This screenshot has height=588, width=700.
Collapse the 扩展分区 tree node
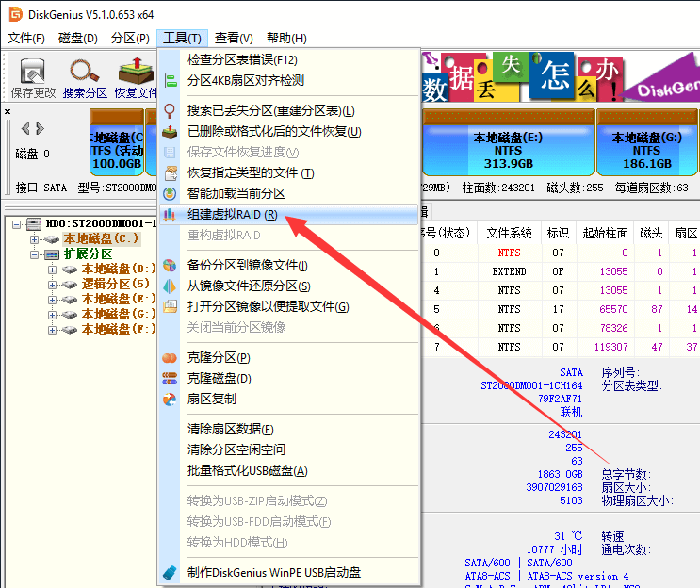coord(36,254)
